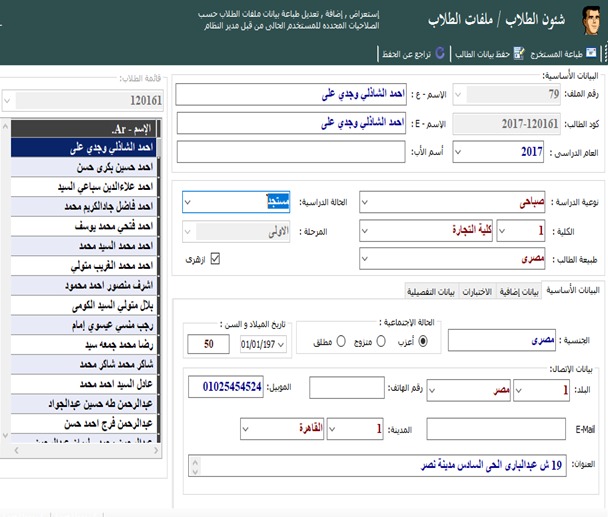This screenshot has width=608, height=517.
Task: Click the العنوان address field
Action: click(377, 465)
